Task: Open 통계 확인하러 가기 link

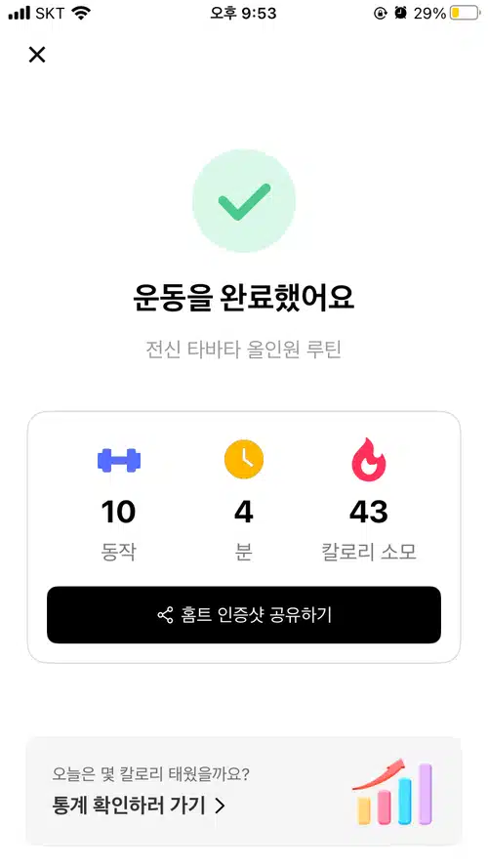Action: point(139,805)
